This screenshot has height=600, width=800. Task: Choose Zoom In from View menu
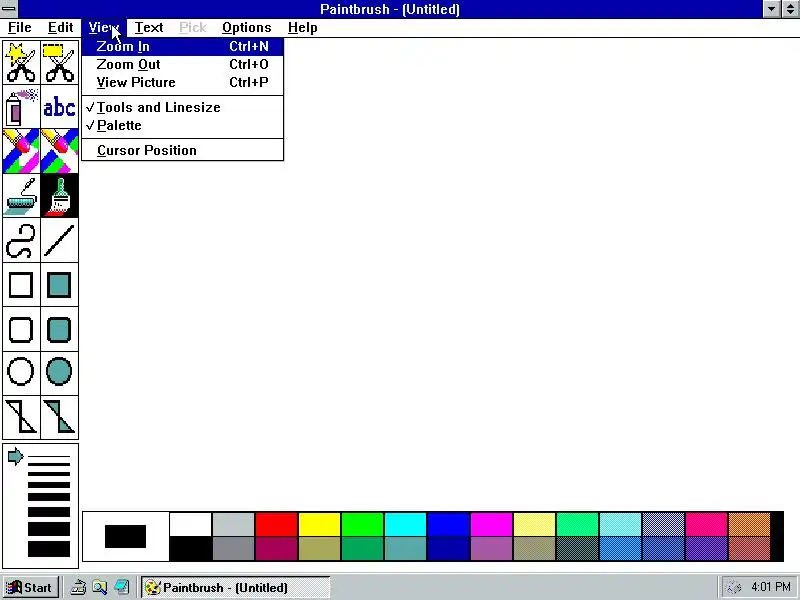(183, 46)
